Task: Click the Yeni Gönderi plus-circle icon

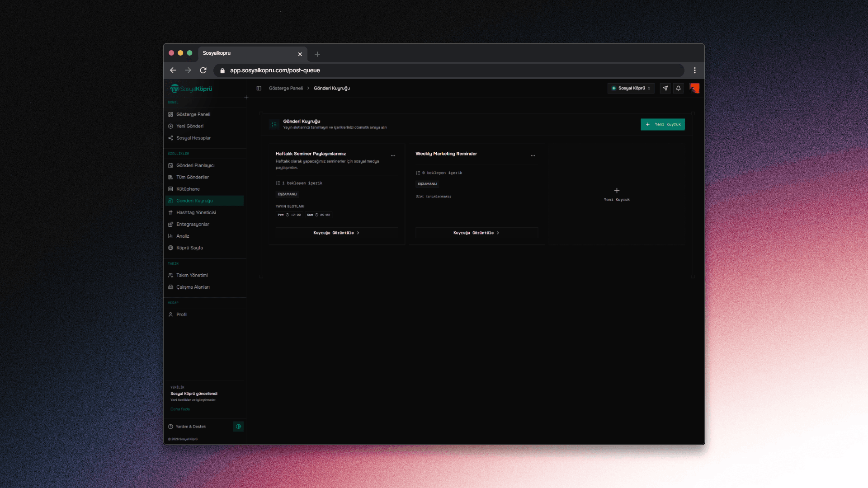Action: point(170,126)
